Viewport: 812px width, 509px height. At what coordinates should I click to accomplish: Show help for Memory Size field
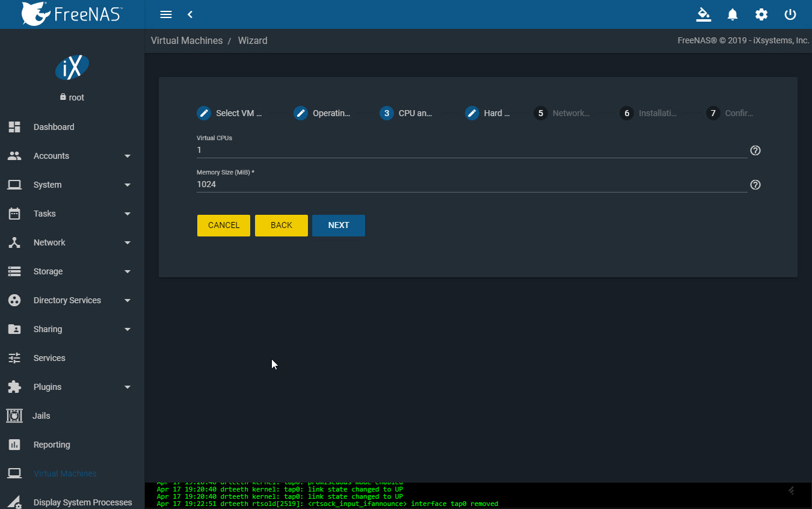pos(755,185)
